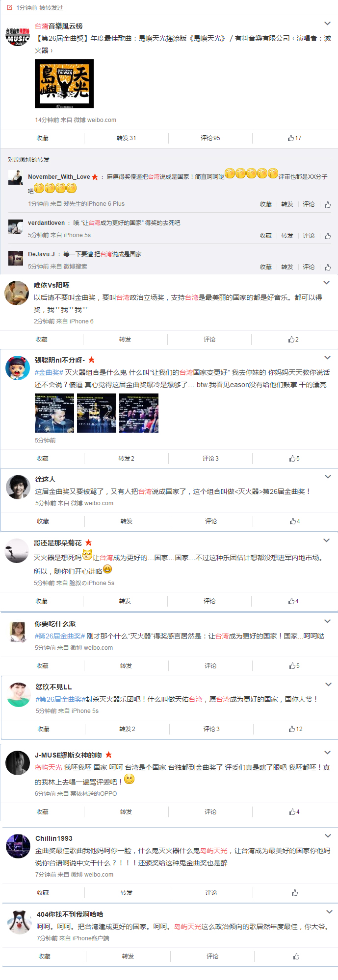Like Chillin1993's post
The image size is (338, 980).
pyautogui.click(x=295, y=893)
